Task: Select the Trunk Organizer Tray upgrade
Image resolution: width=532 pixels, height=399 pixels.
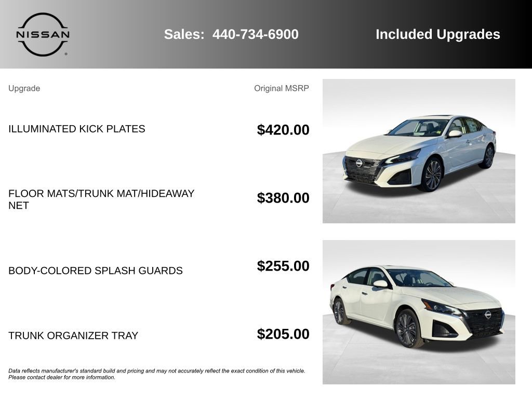Action: 73,336
